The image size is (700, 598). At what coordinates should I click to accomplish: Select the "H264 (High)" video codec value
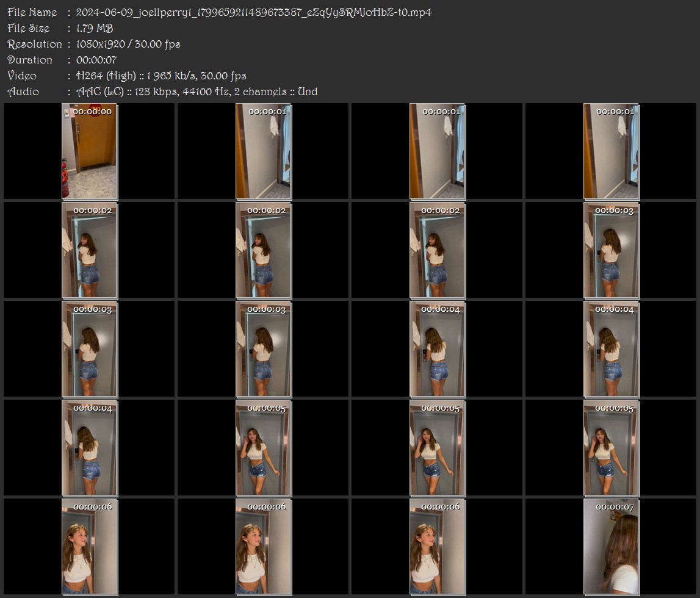click(x=106, y=76)
